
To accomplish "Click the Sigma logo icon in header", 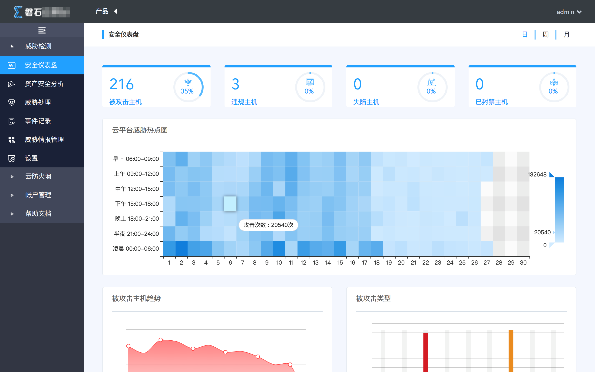I will pyautogui.click(x=17, y=12).
